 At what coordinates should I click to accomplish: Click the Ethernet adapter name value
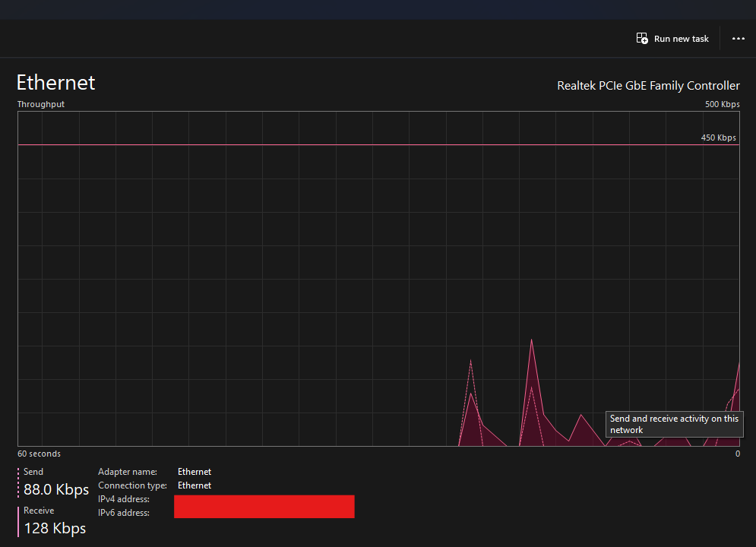click(x=195, y=472)
